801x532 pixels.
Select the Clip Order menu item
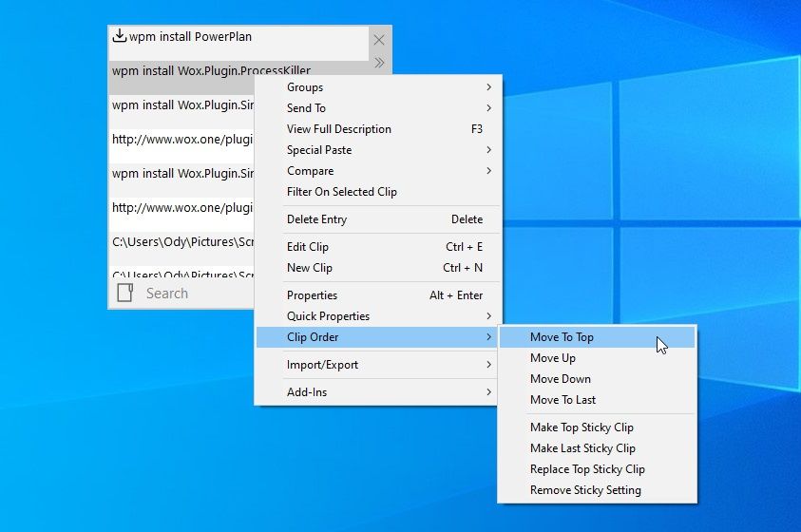378,337
